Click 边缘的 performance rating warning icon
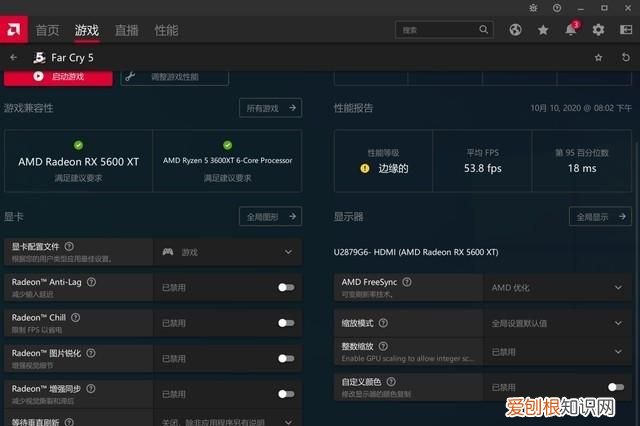This screenshot has height=426, width=640. (365, 168)
